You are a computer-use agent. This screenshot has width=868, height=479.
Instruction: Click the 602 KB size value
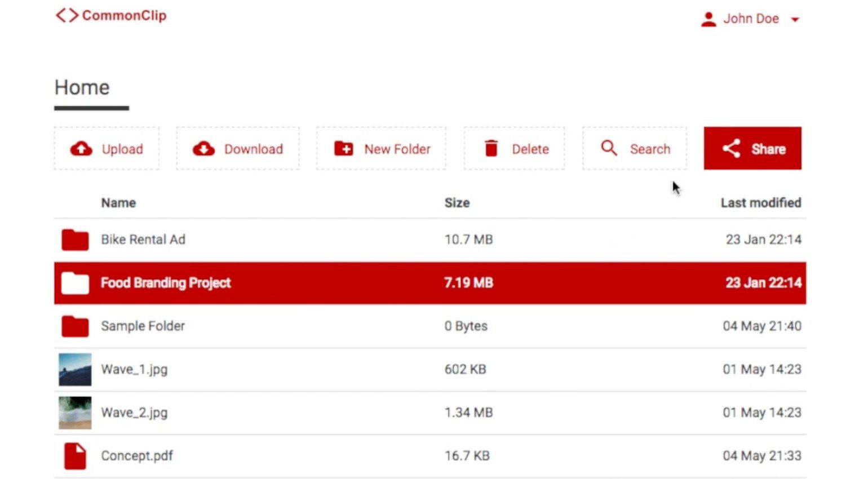tap(465, 370)
